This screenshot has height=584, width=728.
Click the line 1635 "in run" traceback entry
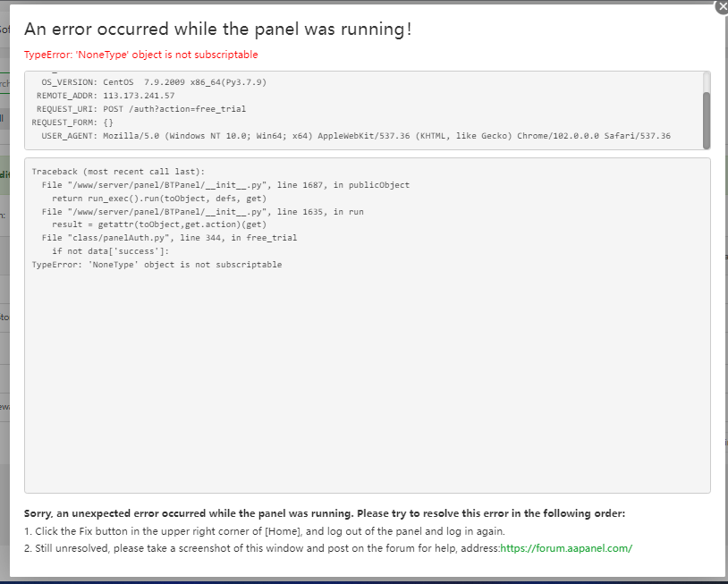click(202, 212)
